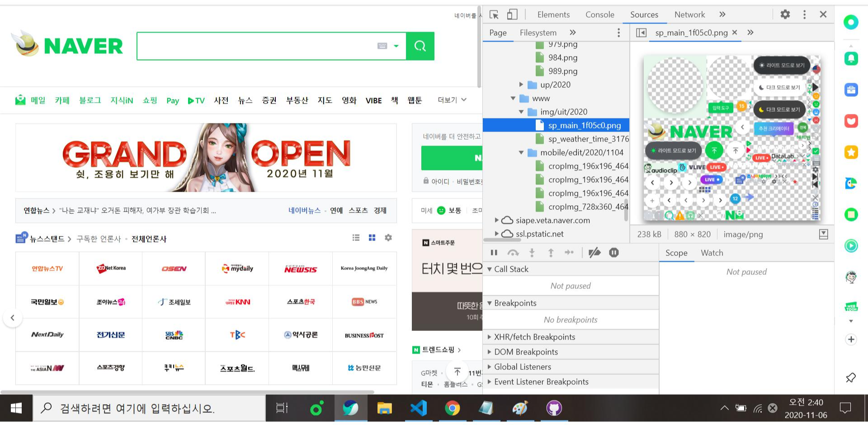Viewport: 868px width, 425px height.
Task: Click the GRAND OPEN banner
Action: (x=206, y=157)
